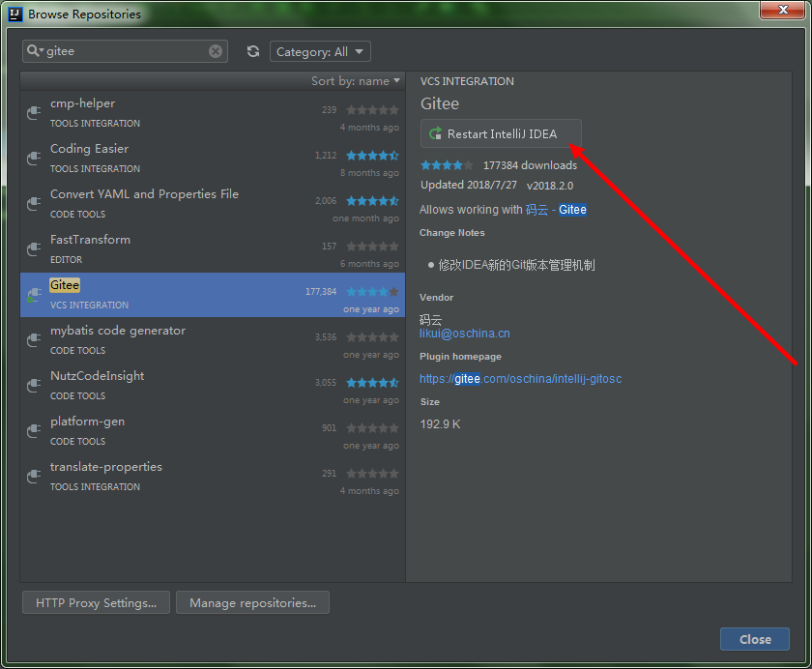Click the platform-gen plugin icon
The height and width of the screenshot is (669, 812).
click(x=34, y=431)
